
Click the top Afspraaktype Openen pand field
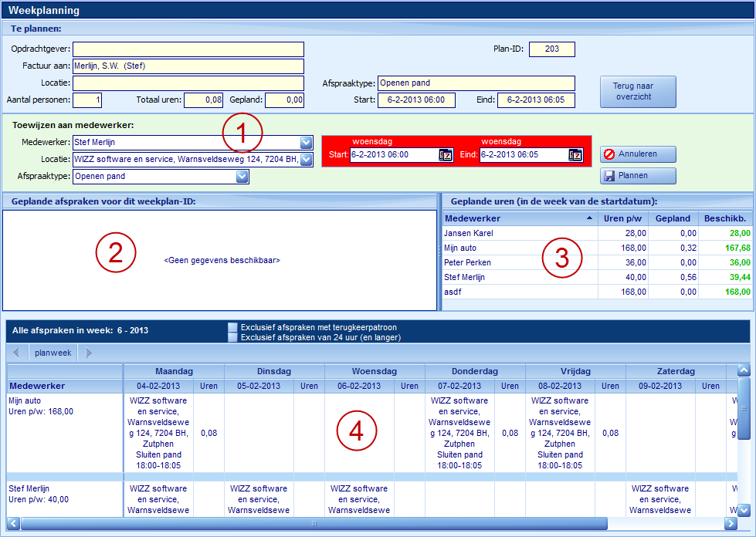coord(476,83)
